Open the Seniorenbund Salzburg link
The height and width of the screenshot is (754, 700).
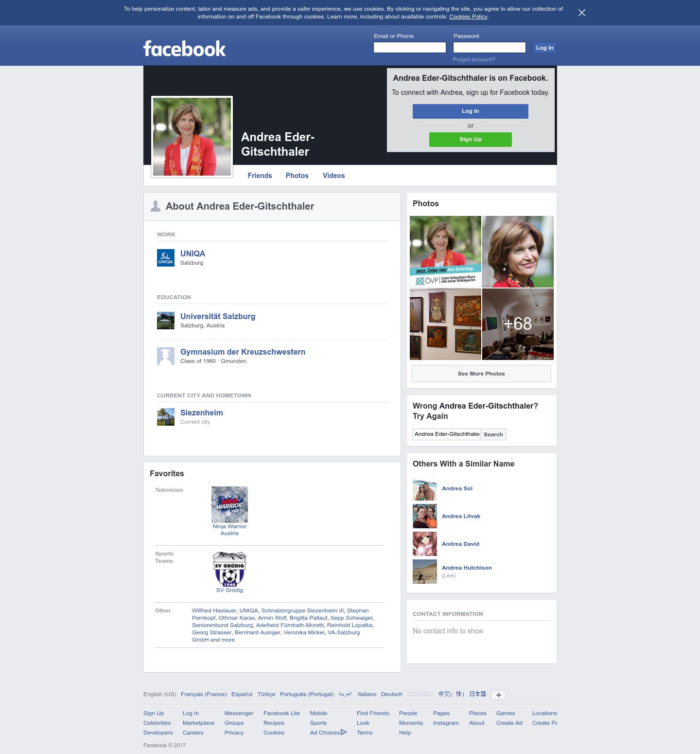pos(223,625)
